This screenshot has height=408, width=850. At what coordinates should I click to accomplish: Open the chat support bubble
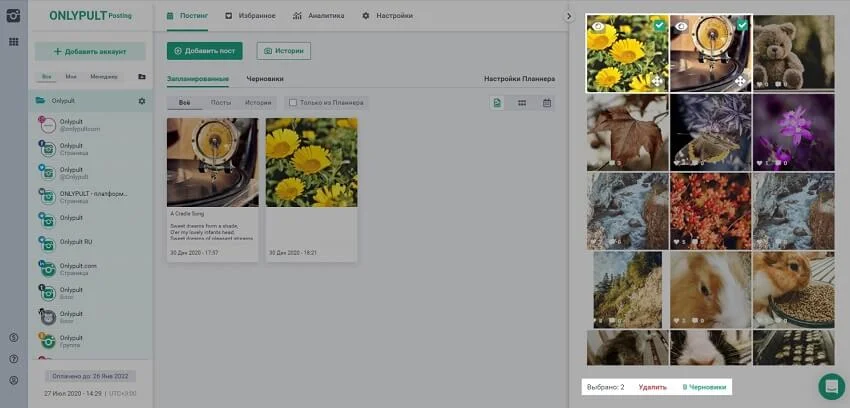pyautogui.click(x=831, y=386)
